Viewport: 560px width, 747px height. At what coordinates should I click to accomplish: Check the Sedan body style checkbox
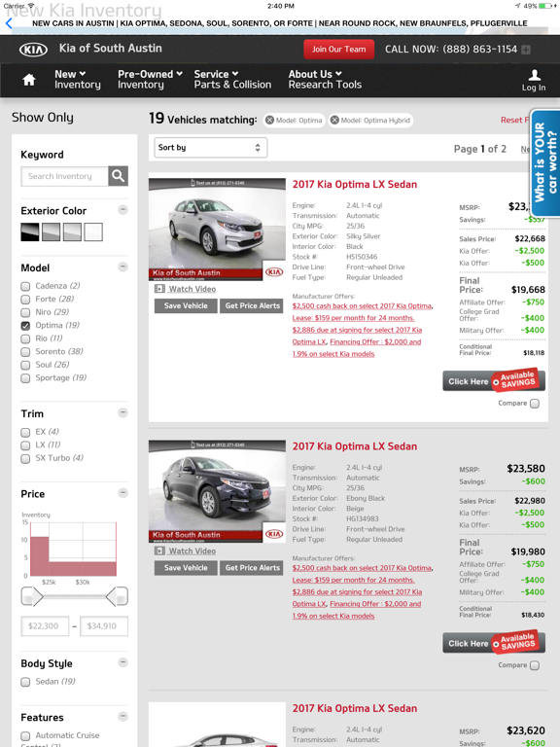pos(25,682)
